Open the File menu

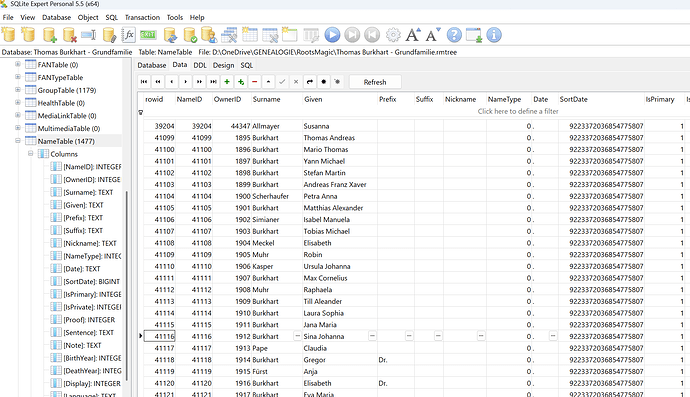tap(8, 18)
